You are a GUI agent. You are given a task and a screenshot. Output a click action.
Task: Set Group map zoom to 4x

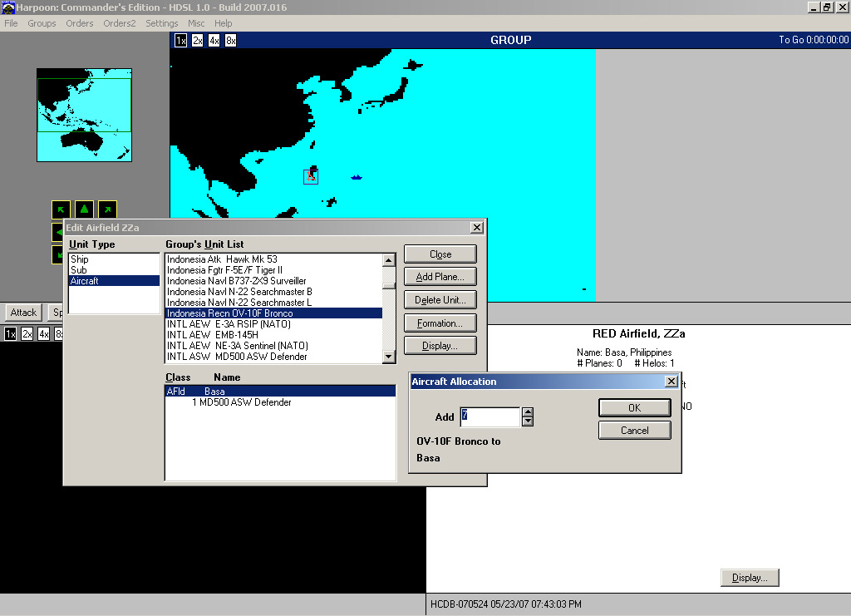[214, 41]
